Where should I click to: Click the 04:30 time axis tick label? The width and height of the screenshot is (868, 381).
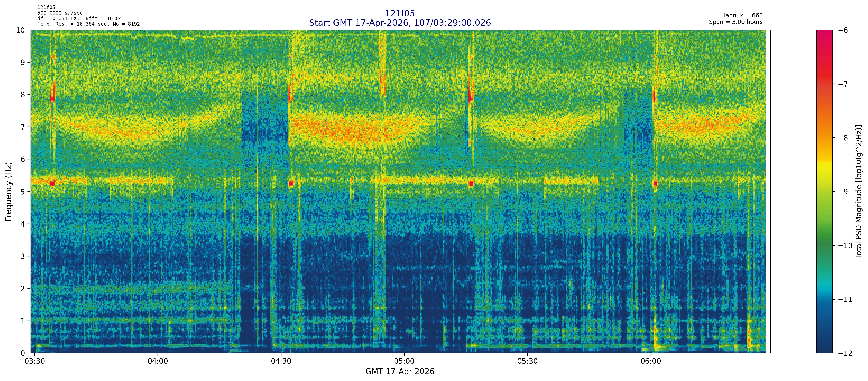point(281,362)
